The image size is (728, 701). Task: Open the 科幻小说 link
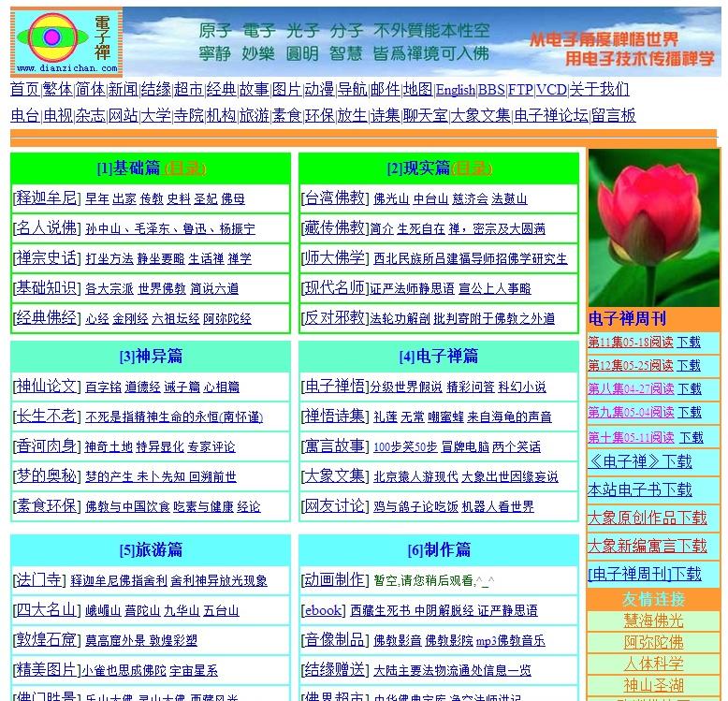522,387
